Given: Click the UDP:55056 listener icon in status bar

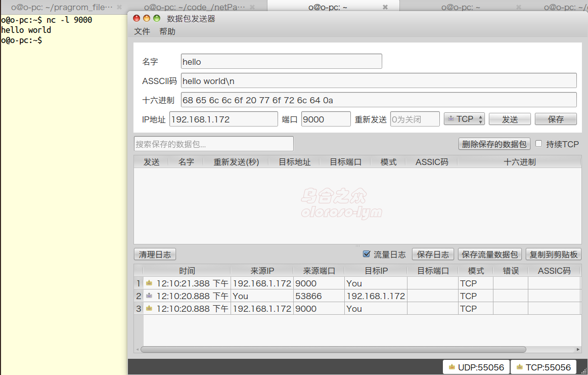Looking at the screenshot, I should coord(451,367).
